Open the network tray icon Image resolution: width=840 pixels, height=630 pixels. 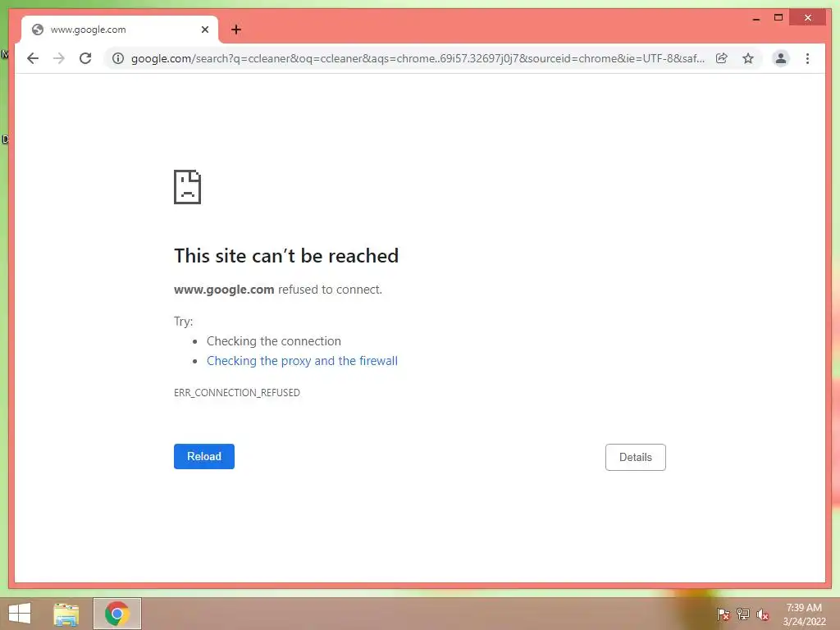pyautogui.click(x=743, y=614)
